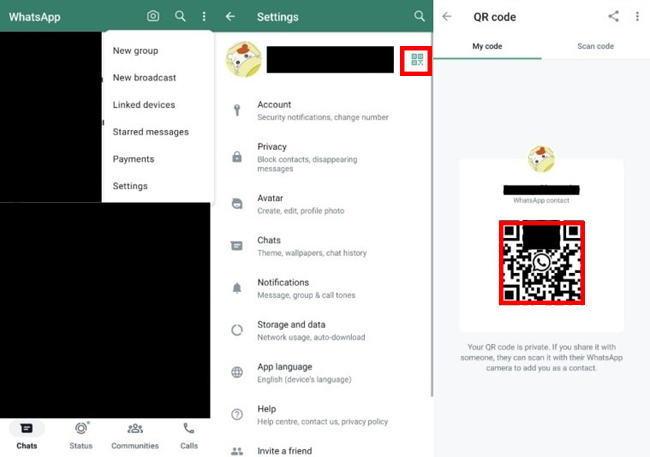Screen dimensions: 650x457
Task: Tap the profile avatar on QR code card
Action: [541, 158]
